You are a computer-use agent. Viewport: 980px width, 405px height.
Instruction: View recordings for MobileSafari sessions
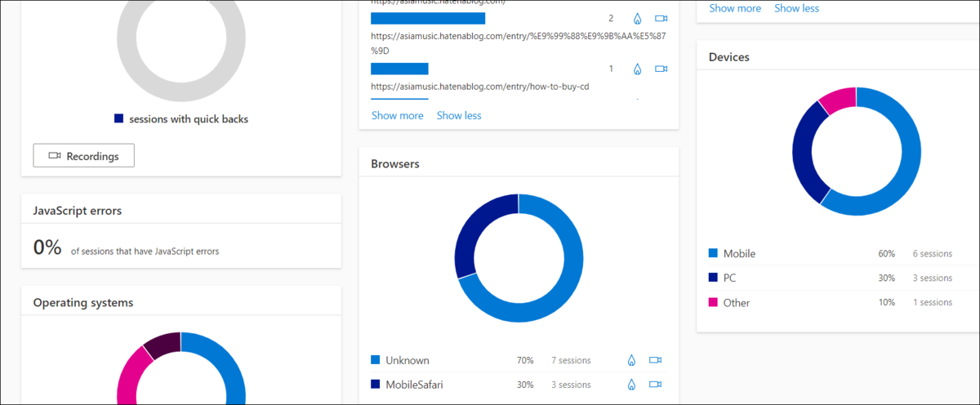[655, 385]
